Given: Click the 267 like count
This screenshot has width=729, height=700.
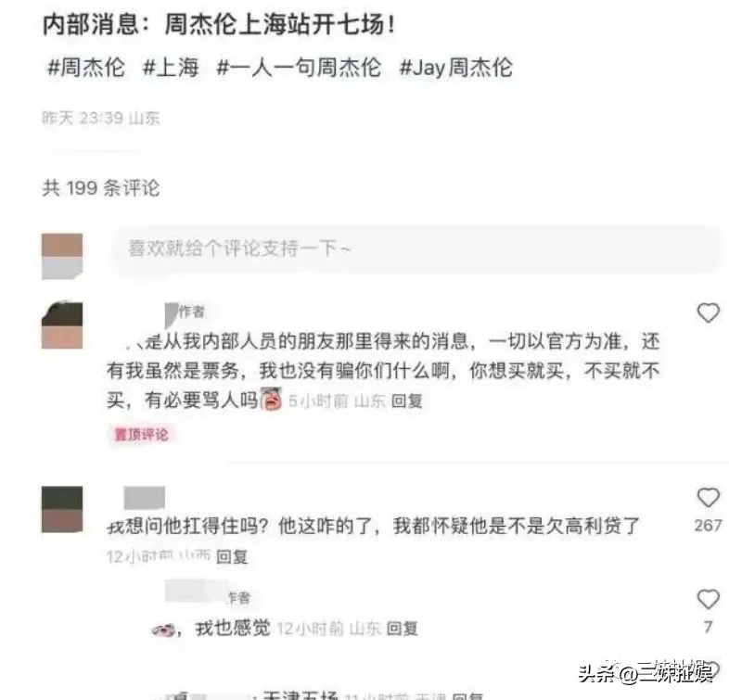Looking at the screenshot, I should point(708,526).
